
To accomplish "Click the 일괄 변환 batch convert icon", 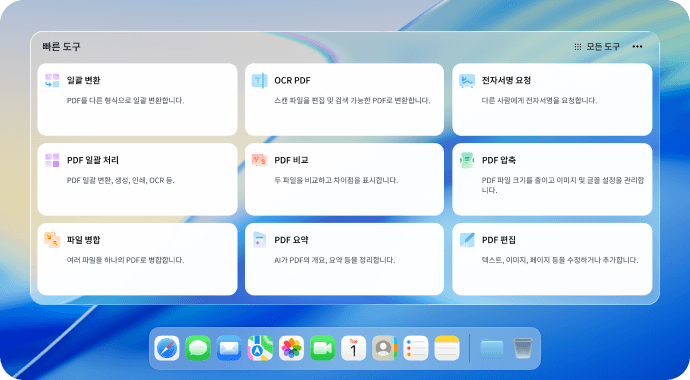I will click(x=52, y=80).
